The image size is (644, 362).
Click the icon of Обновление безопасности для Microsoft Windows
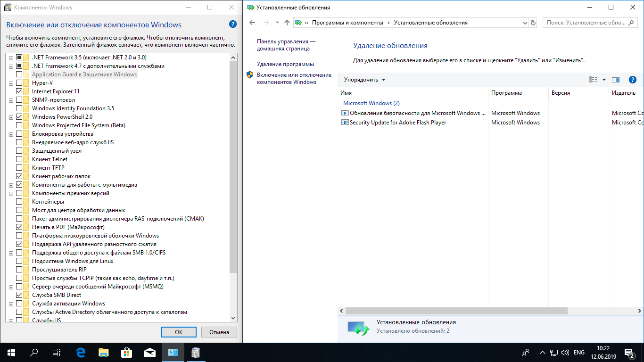click(x=345, y=113)
